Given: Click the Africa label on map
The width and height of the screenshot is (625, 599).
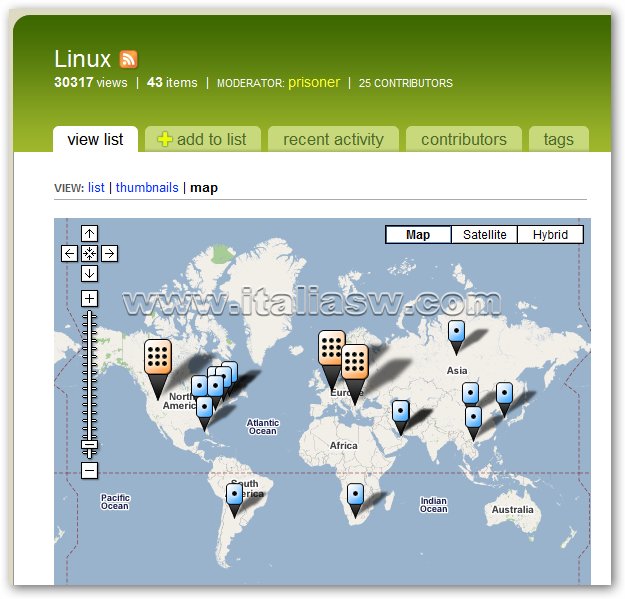Looking at the screenshot, I should coord(344,446).
